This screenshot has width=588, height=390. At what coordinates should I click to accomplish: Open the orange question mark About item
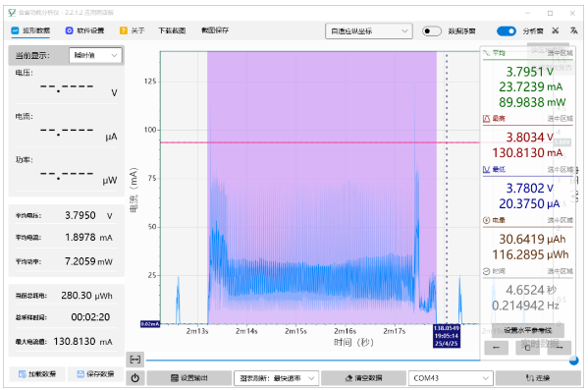click(132, 30)
